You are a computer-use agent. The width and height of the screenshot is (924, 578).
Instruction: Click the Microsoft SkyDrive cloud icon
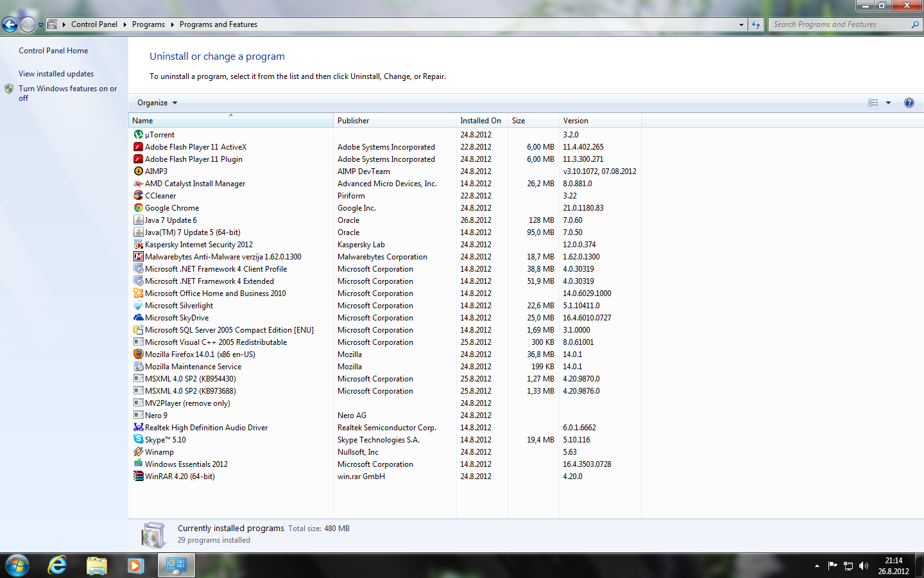coord(138,318)
